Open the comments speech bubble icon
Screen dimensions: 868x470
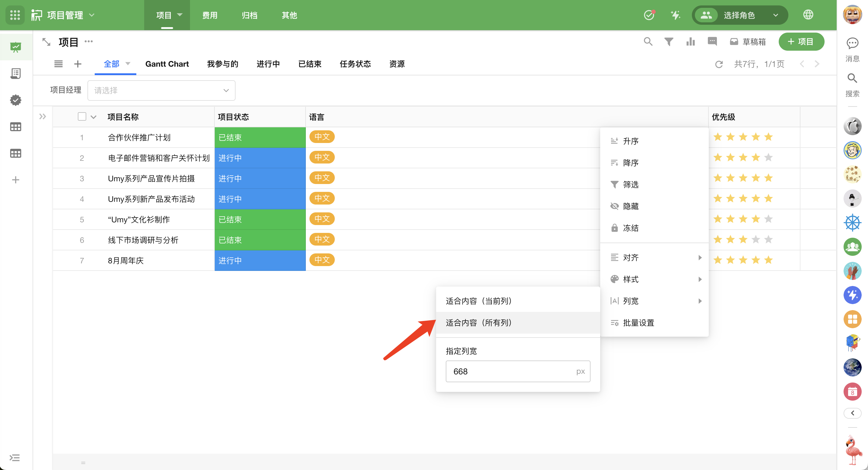point(712,41)
